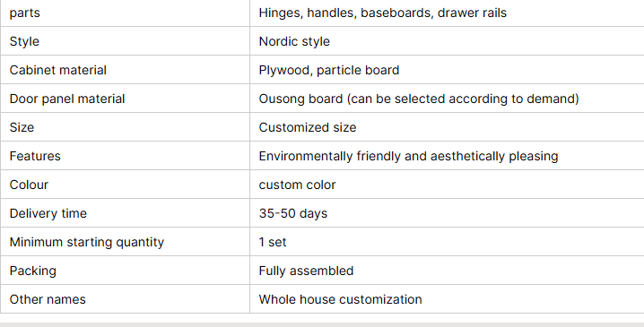
Task: Click the '1 set' value cell
Action: (447, 242)
